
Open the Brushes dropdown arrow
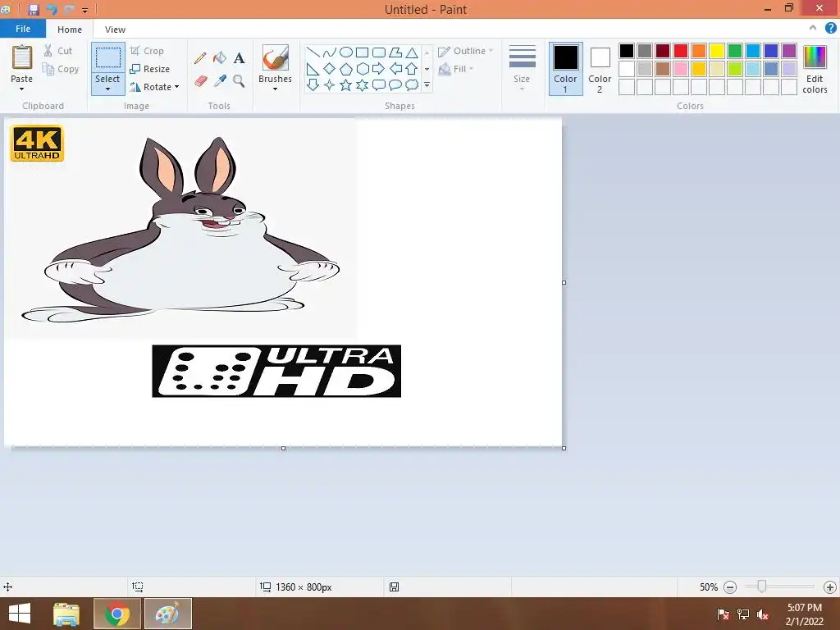click(276, 89)
